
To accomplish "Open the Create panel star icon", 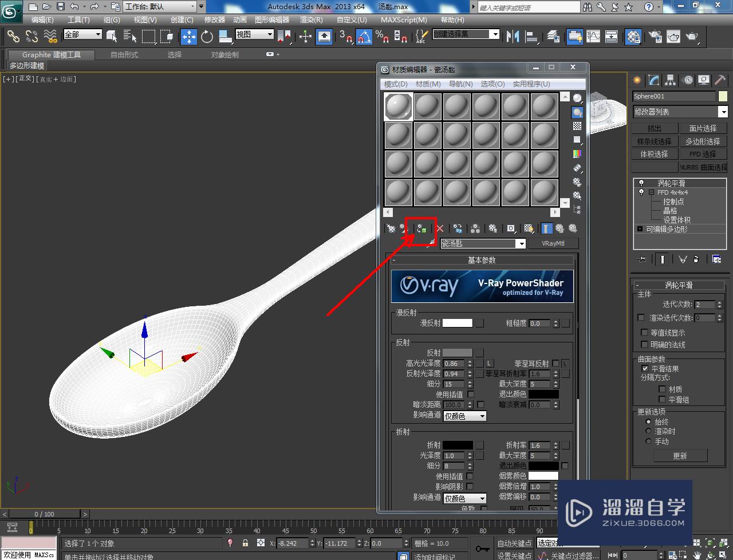I will tap(637, 80).
